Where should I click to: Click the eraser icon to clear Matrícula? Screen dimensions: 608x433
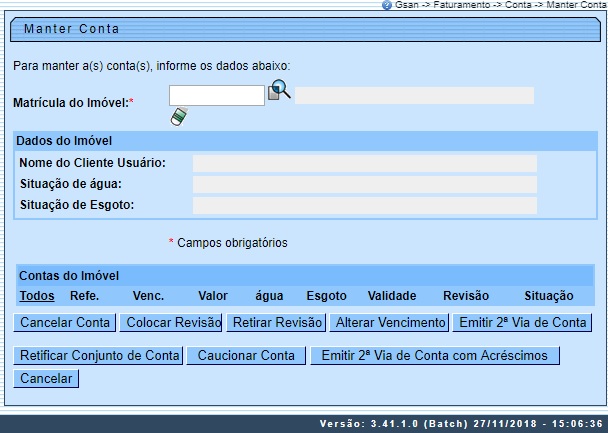[x=179, y=117]
